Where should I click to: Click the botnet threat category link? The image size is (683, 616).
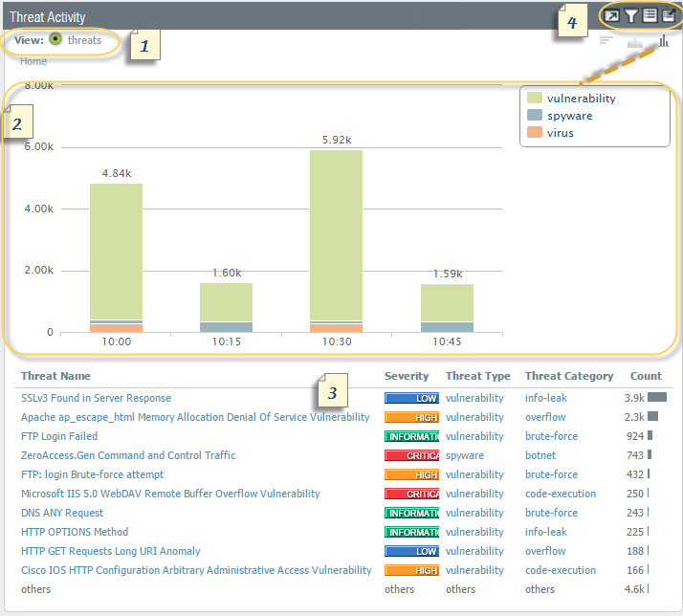point(541,455)
